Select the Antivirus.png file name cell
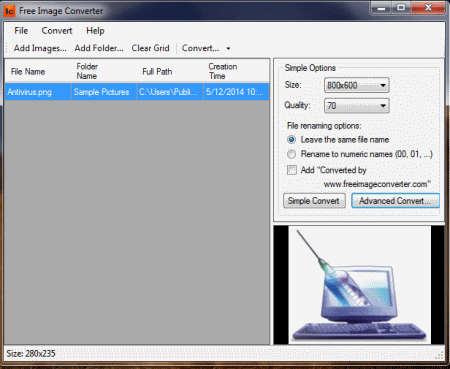Screen dimensions: 450x369 click(38, 92)
